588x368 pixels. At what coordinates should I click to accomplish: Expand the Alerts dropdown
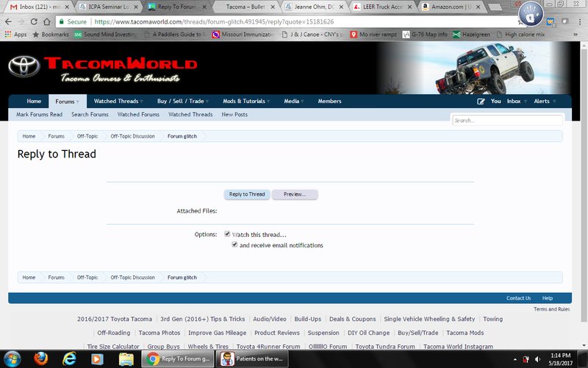point(554,102)
